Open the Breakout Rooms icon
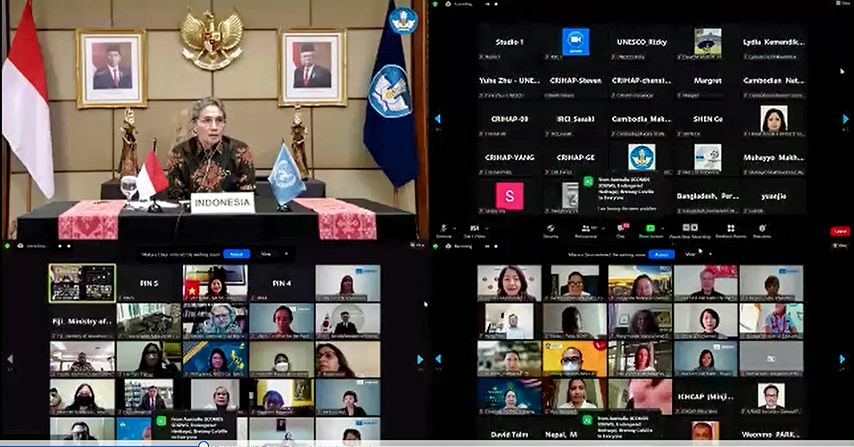The width and height of the screenshot is (854, 447). coord(729,230)
